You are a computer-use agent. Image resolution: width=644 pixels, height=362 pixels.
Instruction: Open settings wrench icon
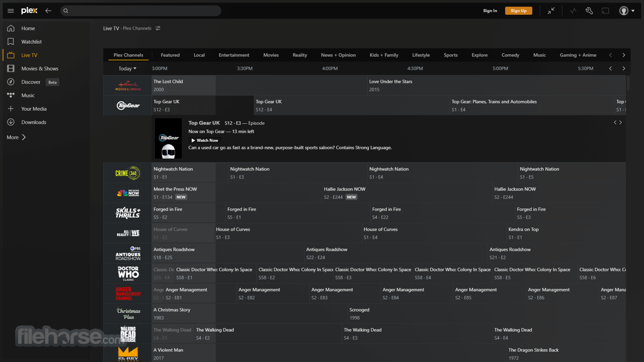pyautogui.click(x=589, y=11)
